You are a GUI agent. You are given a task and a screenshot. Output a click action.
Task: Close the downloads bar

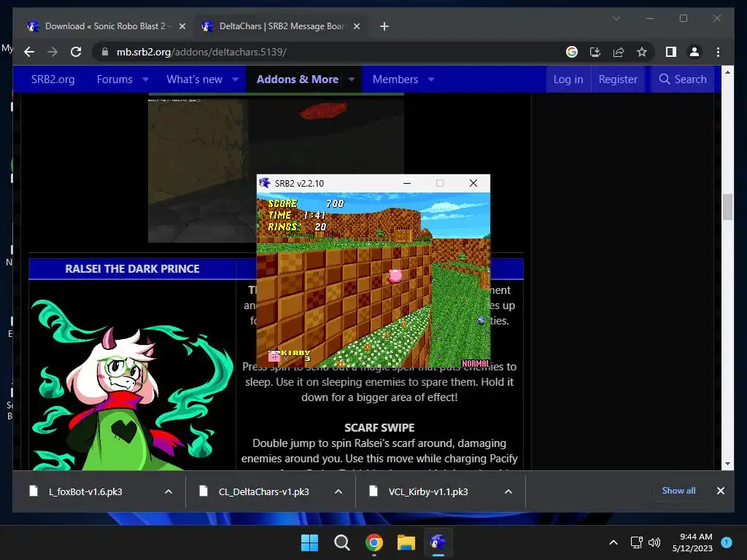tap(720, 491)
